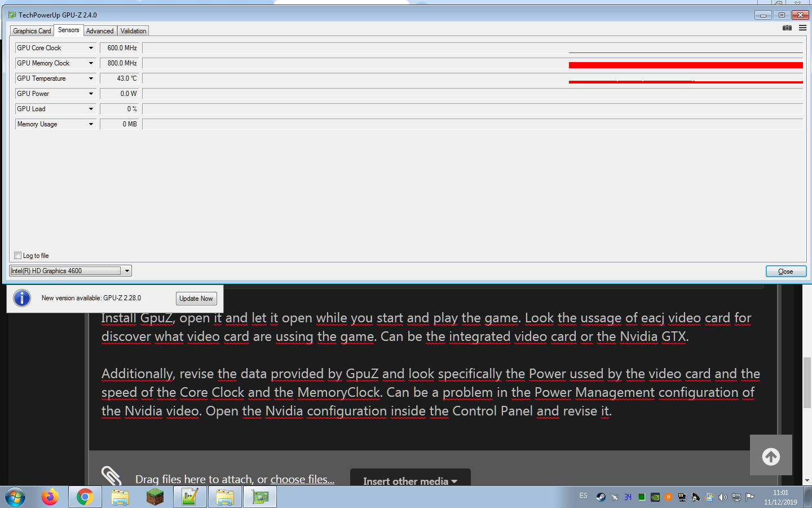Click the blue info icon in update notice

(x=22, y=298)
